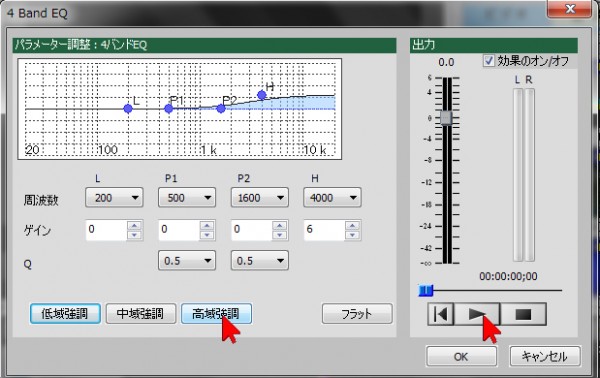Viewport: 600px width, 378px height.
Task: Open the P1 frequency dropdown showing 500
Action: coord(187,197)
